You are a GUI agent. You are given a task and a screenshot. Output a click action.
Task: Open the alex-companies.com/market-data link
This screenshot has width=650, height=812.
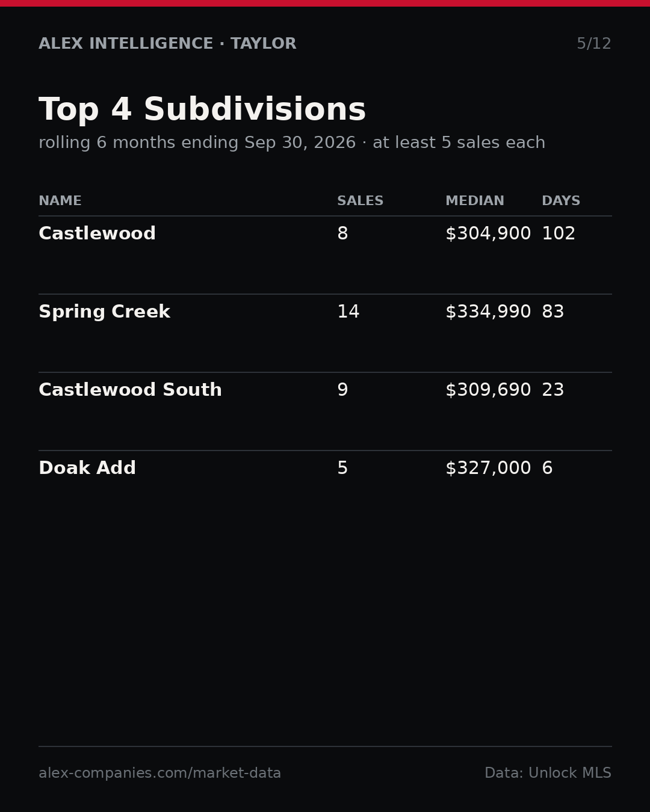click(159, 774)
